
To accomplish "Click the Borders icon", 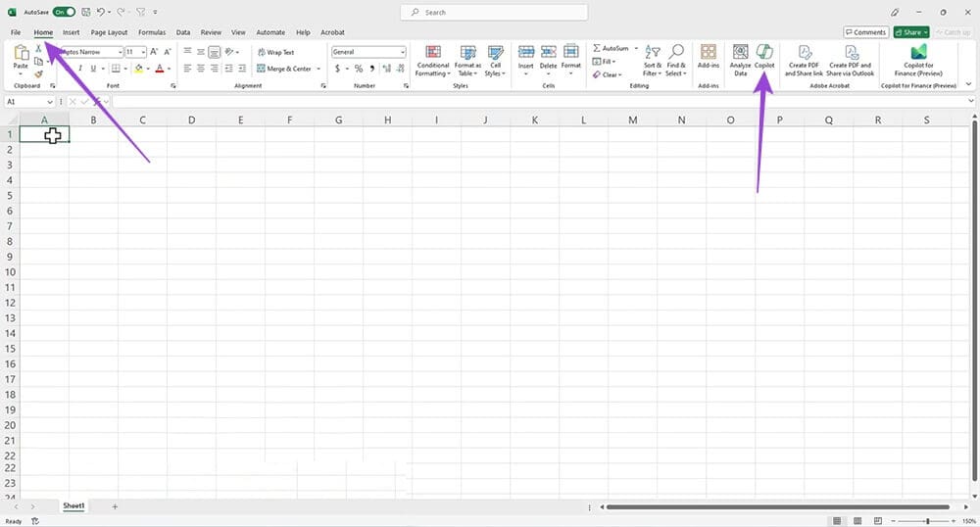I will [x=116, y=69].
